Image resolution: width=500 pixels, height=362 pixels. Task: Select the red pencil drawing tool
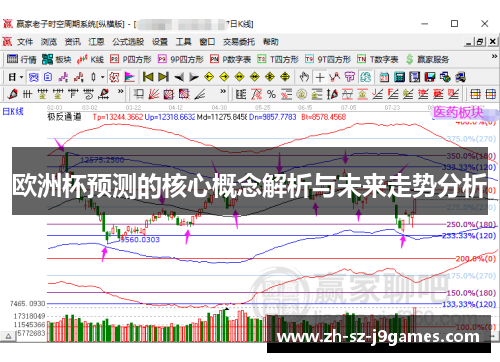tap(13, 94)
